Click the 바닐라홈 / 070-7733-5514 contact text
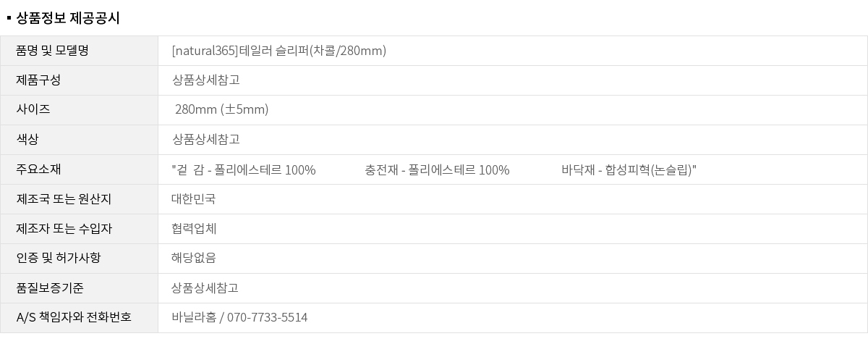This screenshot has height=344, width=868. (239, 317)
